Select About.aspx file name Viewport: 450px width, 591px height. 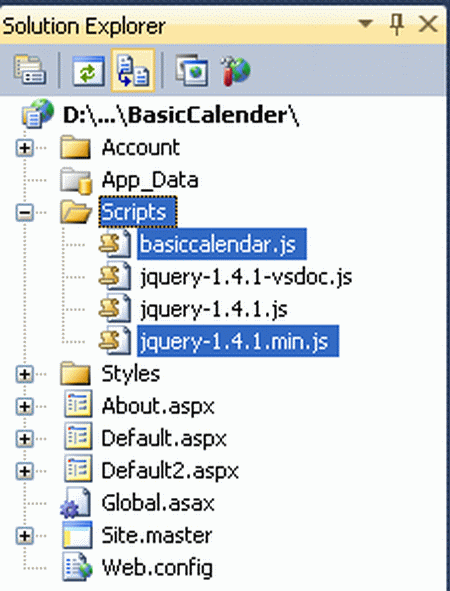click(158, 407)
